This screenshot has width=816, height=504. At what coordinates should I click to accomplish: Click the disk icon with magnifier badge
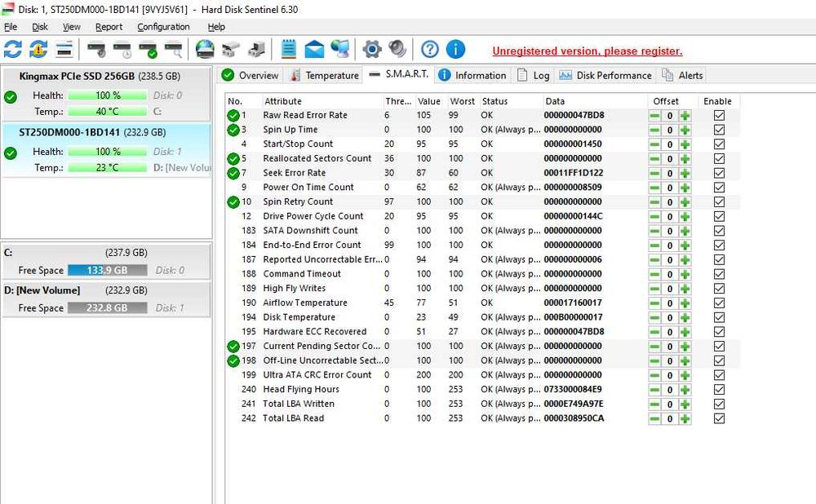coord(174,50)
